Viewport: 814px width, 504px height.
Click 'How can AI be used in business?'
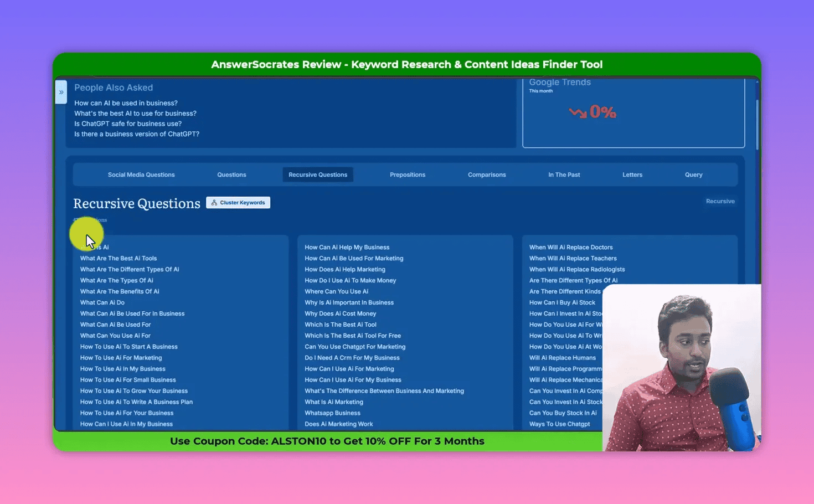[x=126, y=103]
